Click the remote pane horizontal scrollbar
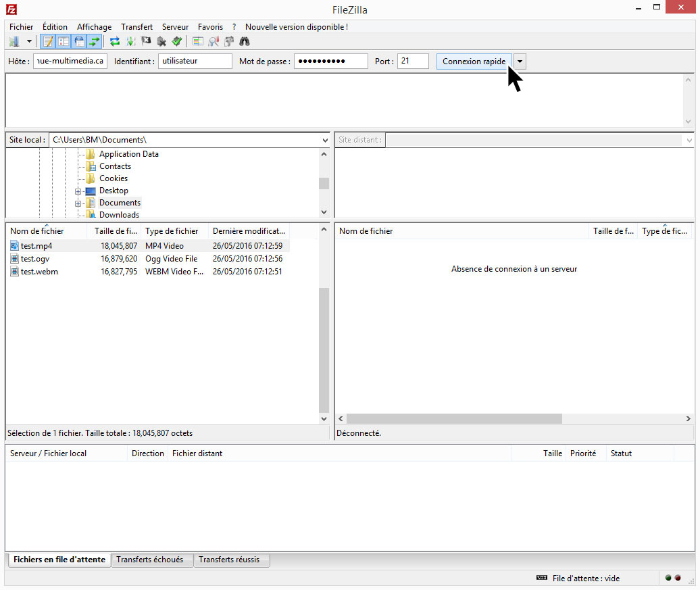This screenshot has height=590, width=700. (x=454, y=419)
